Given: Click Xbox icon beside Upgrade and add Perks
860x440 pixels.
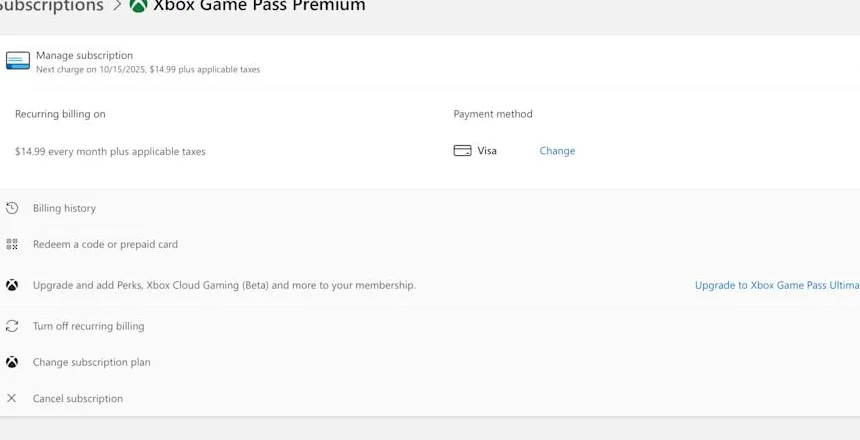Looking at the screenshot, I should pyautogui.click(x=12, y=285).
